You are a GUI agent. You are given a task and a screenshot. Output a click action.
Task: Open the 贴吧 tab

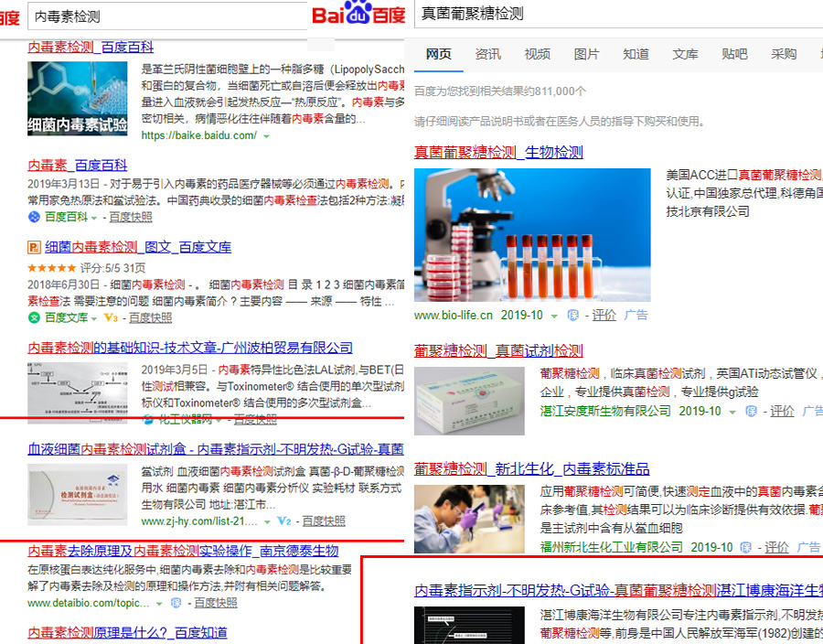pyautogui.click(x=734, y=54)
